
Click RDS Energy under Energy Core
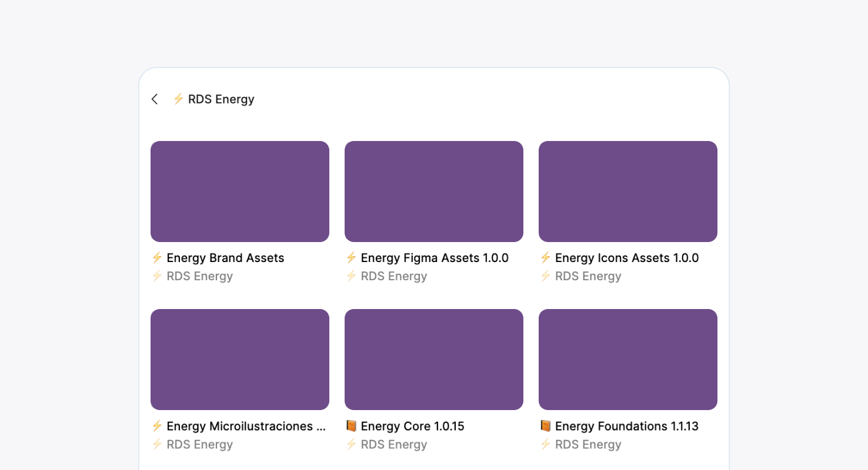point(394,444)
